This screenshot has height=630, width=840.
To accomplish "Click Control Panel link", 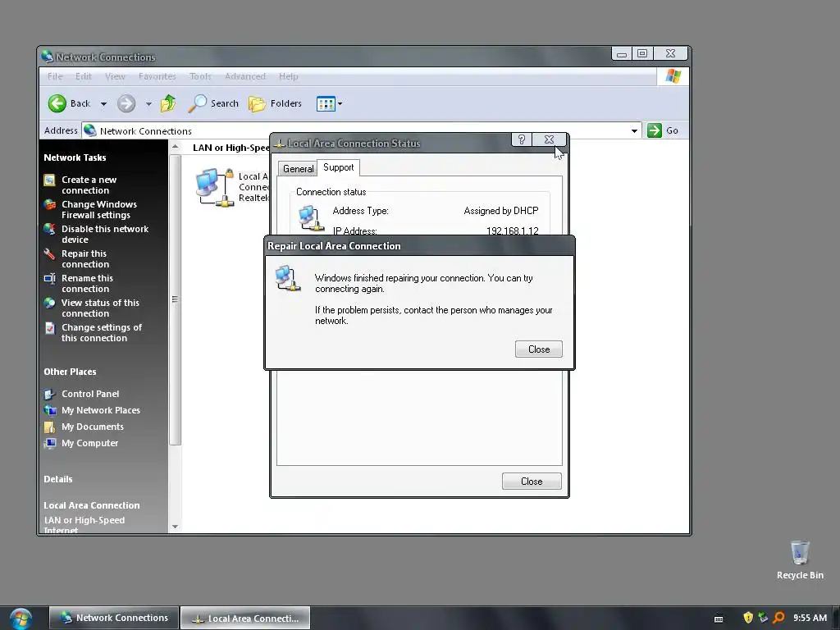I will click(x=90, y=394).
